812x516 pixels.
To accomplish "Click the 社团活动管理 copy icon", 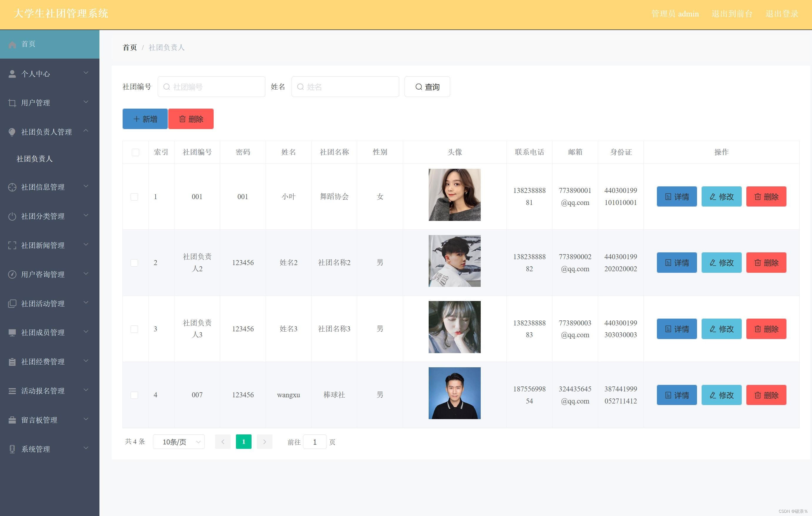I will click(x=12, y=304).
